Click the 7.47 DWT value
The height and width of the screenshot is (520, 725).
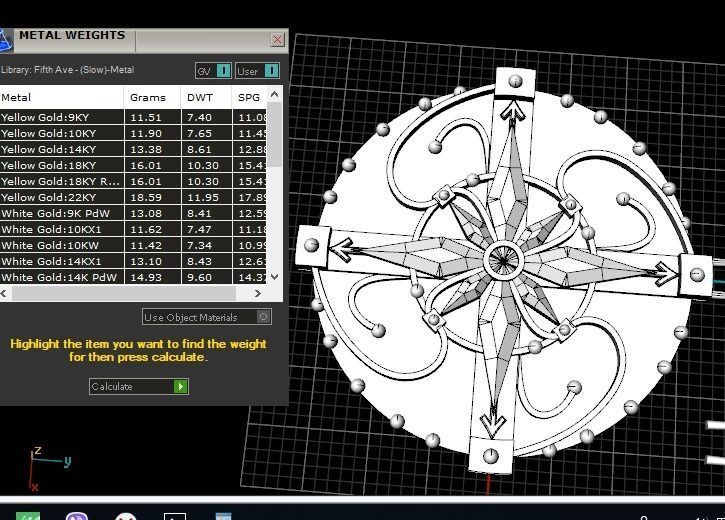tap(199, 229)
